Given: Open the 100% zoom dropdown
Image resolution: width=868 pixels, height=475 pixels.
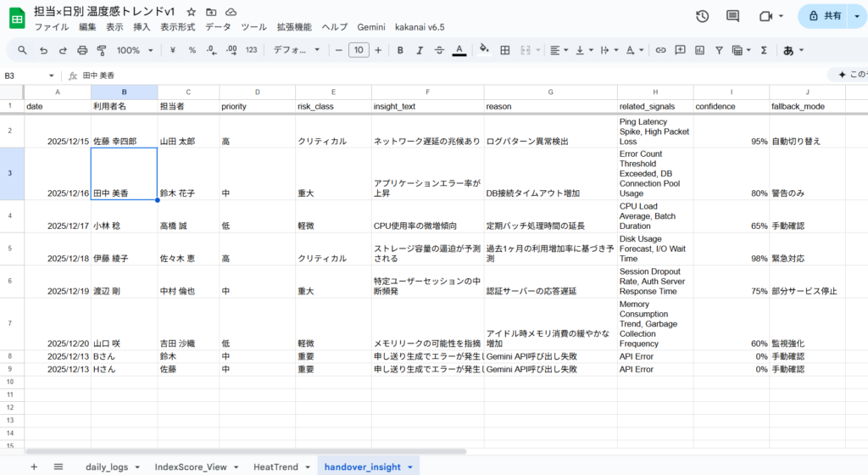Looking at the screenshot, I should point(134,51).
